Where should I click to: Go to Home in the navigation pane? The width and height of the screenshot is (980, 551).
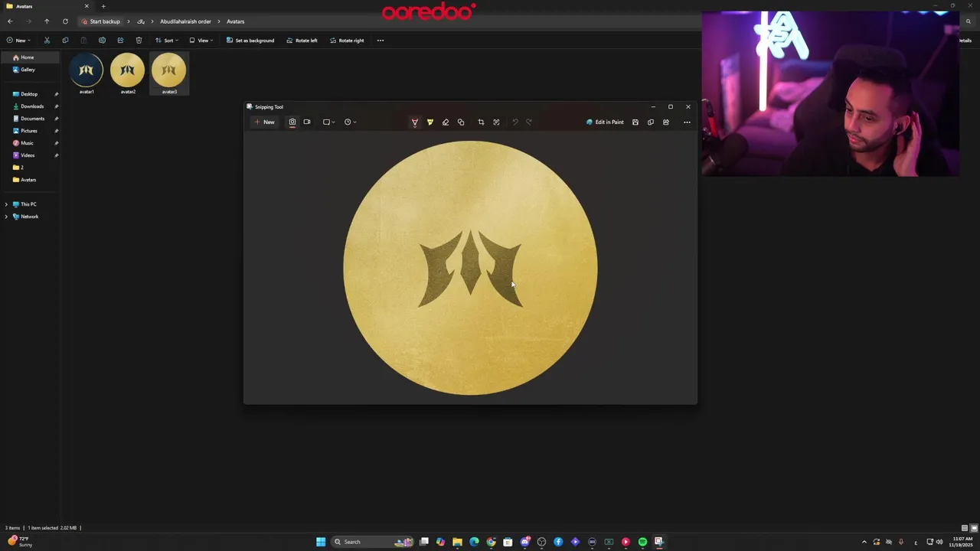coord(29,57)
